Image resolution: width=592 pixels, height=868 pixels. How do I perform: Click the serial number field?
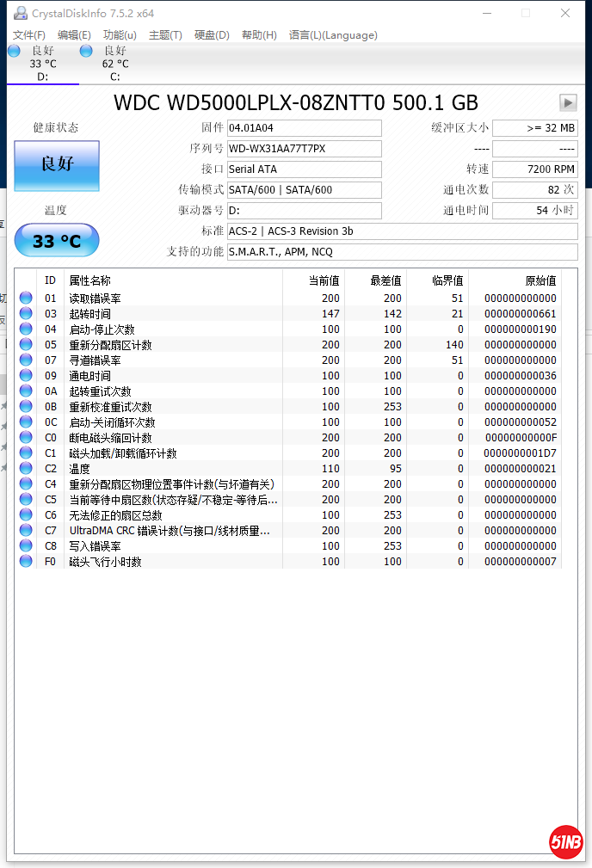[x=304, y=149]
